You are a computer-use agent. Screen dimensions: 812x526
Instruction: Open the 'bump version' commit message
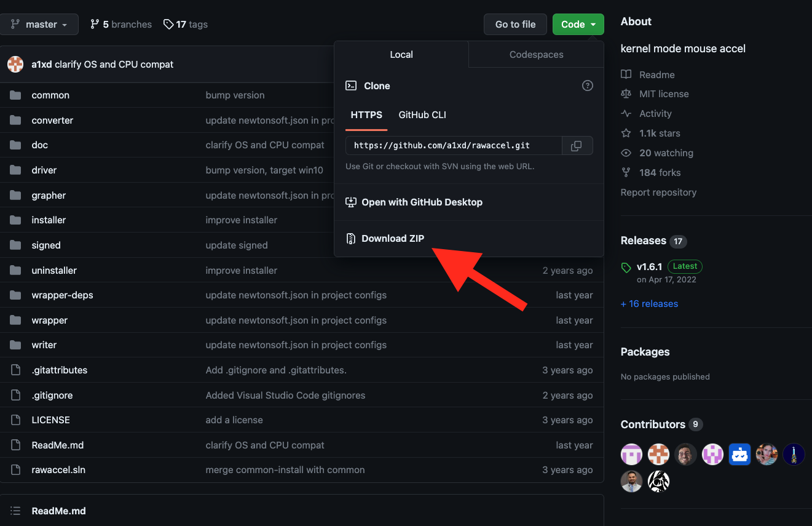(x=235, y=95)
